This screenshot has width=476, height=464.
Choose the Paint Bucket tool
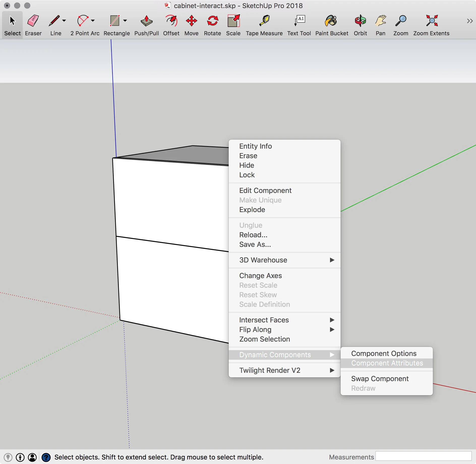tap(332, 25)
